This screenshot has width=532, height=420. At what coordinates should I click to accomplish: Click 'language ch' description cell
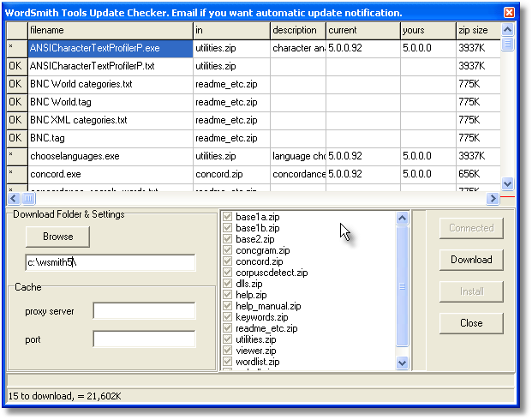click(x=298, y=156)
